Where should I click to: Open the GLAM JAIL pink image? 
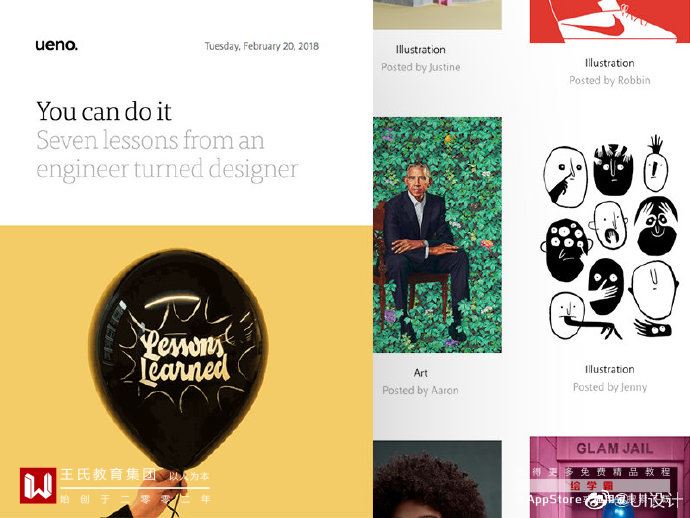point(610,477)
